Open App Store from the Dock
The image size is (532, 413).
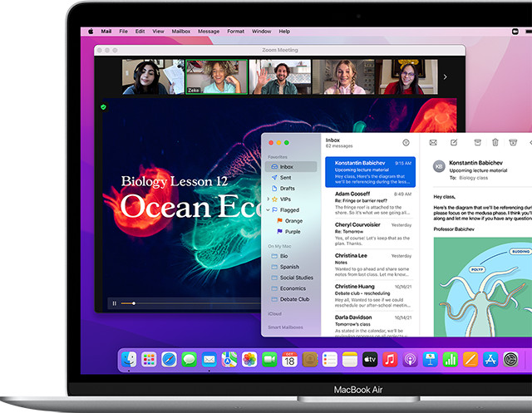(490, 360)
